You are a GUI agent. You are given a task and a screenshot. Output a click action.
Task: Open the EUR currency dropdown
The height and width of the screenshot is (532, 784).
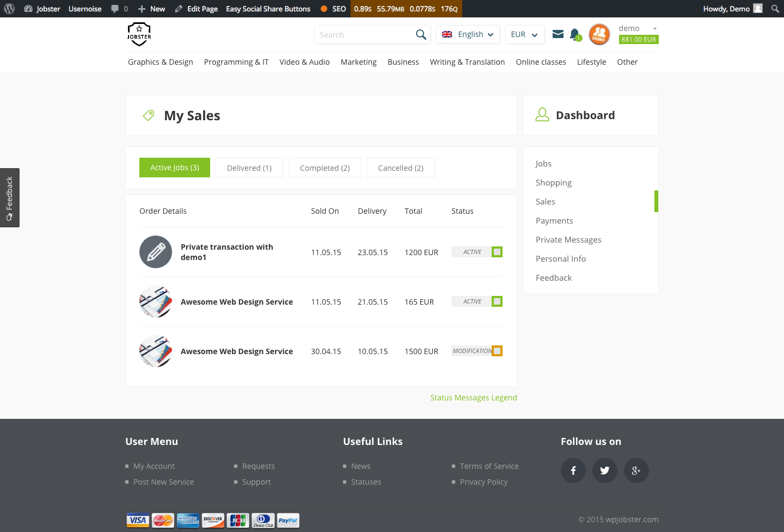[x=524, y=34]
